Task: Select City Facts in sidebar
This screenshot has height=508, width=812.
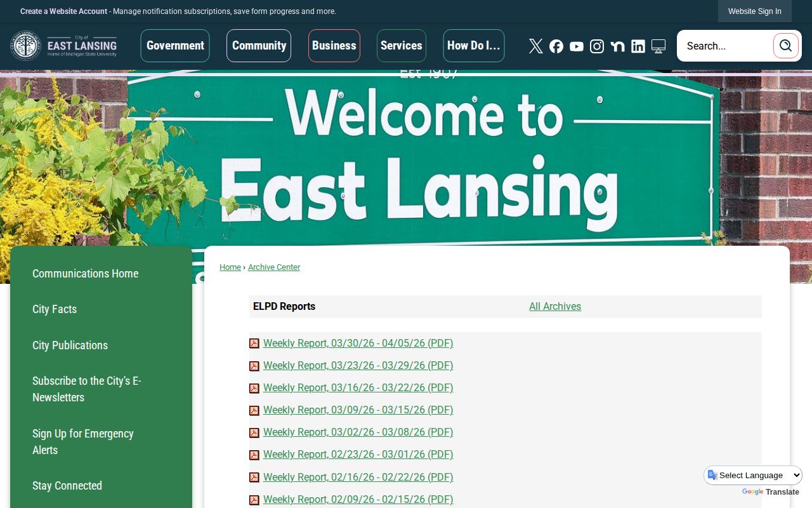Action: click(55, 309)
